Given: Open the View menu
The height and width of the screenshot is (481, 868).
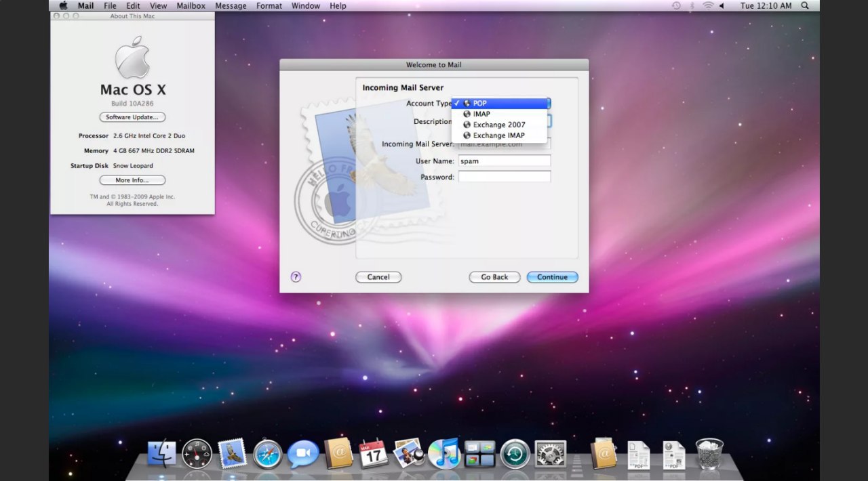Looking at the screenshot, I should (158, 5).
